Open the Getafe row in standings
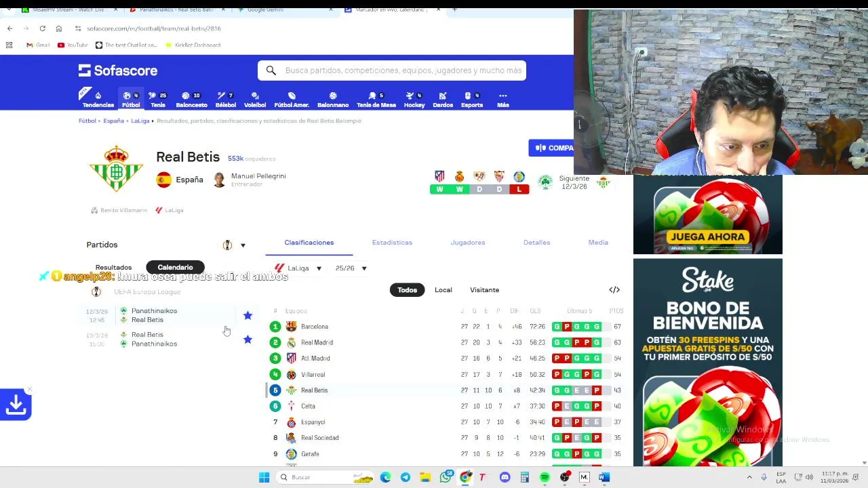The height and width of the screenshot is (488, 868). [446, 454]
